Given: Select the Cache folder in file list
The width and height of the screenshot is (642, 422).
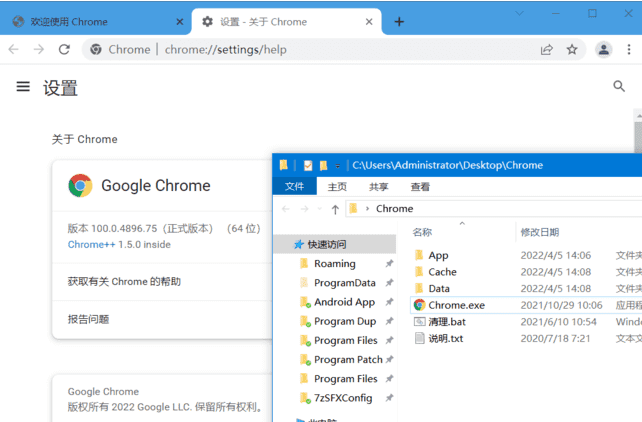Looking at the screenshot, I should tap(442, 272).
